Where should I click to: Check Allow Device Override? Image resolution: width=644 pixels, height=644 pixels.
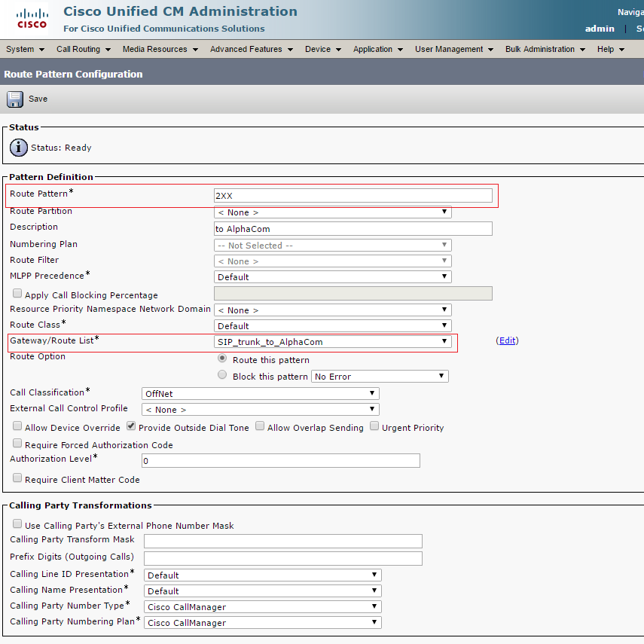coord(17,426)
